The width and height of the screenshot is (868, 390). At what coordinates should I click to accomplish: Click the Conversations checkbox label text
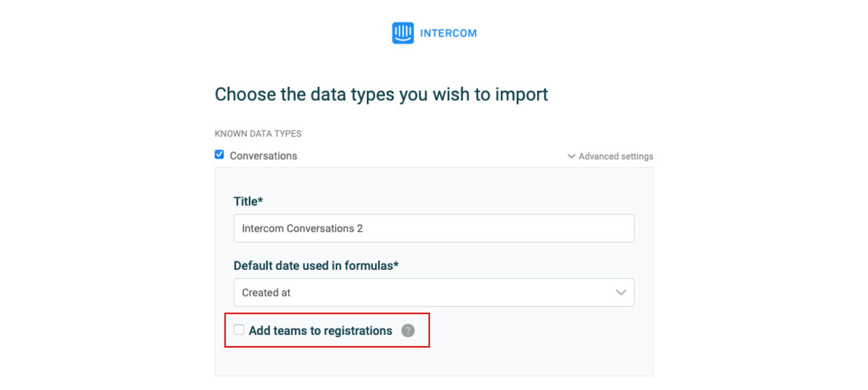click(x=263, y=156)
